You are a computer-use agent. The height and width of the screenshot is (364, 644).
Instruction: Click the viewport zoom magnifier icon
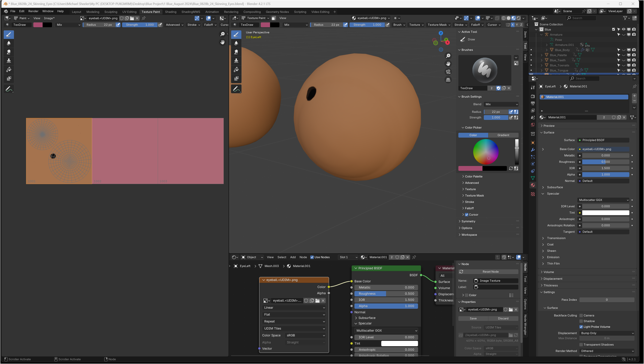[x=448, y=55]
